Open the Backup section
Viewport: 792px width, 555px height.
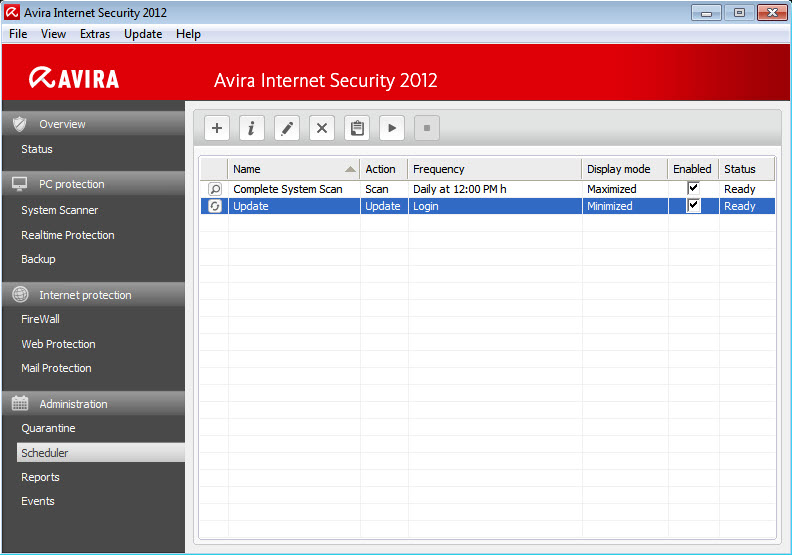click(38, 259)
